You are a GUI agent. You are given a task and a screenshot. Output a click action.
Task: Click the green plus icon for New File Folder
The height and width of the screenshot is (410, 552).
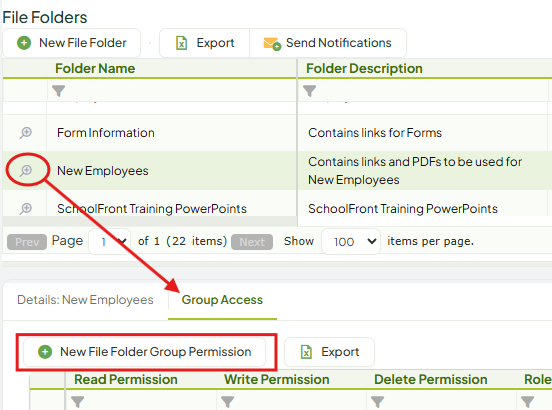click(24, 43)
